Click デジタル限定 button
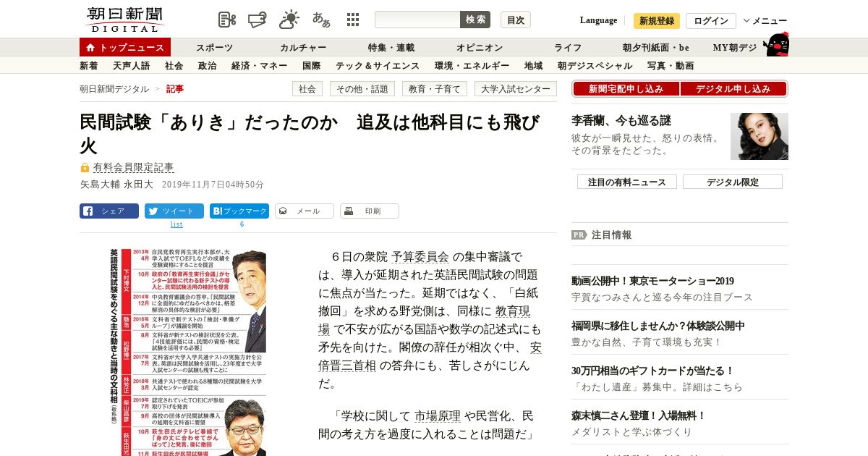 [733, 182]
